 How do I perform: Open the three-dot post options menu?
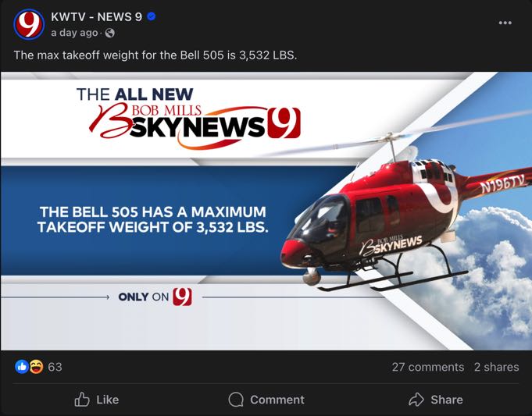[x=505, y=23]
